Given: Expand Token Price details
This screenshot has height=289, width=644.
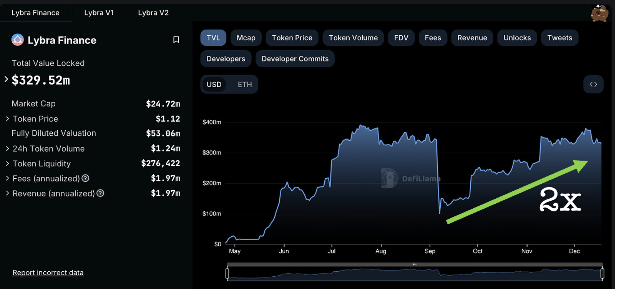Looking at the screenshot, I should (x=7, y=119).
